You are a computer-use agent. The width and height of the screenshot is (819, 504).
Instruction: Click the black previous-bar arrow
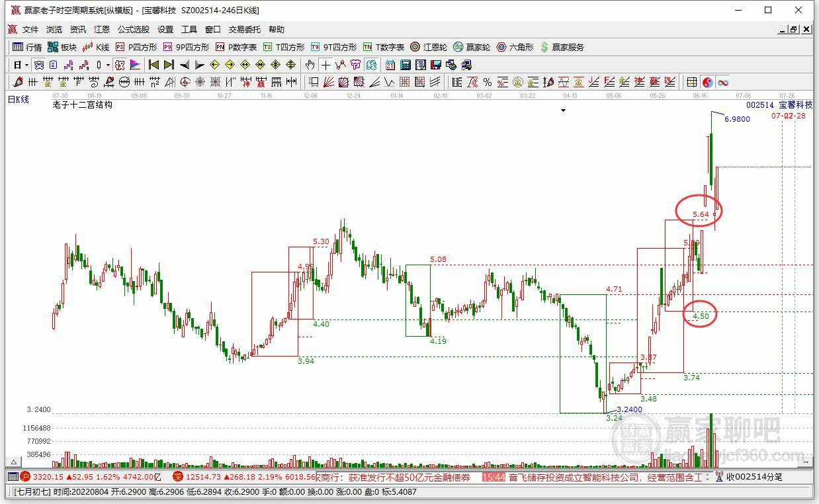(x=185, y=65)
